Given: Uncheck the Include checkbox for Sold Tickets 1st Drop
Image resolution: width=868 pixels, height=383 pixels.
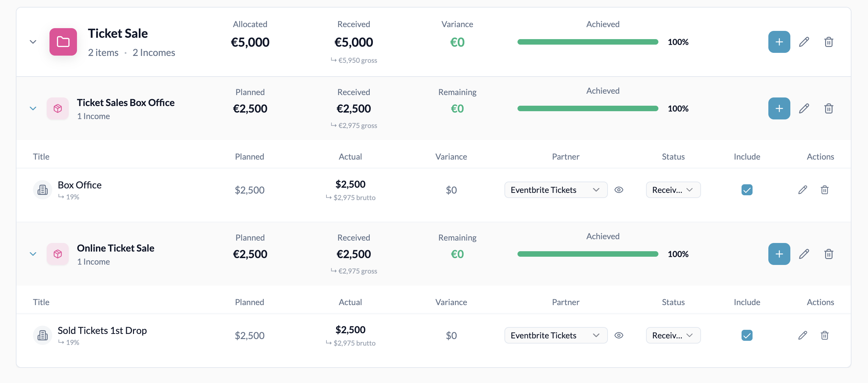Looking at the screenshot, I should click(747, 335).
